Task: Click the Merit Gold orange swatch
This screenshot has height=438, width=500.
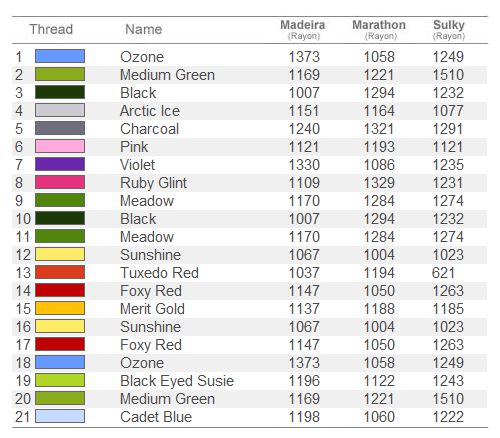Action: click(60, 308)
